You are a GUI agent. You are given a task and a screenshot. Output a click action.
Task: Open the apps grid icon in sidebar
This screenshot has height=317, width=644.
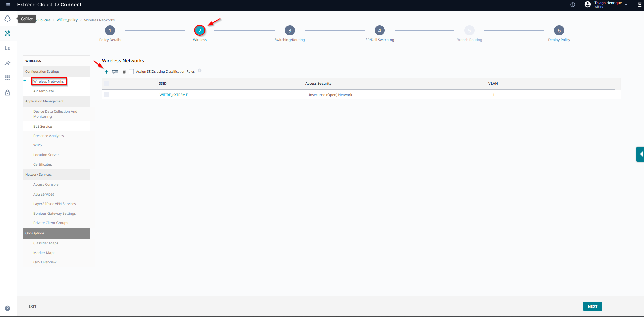point(7,78)
